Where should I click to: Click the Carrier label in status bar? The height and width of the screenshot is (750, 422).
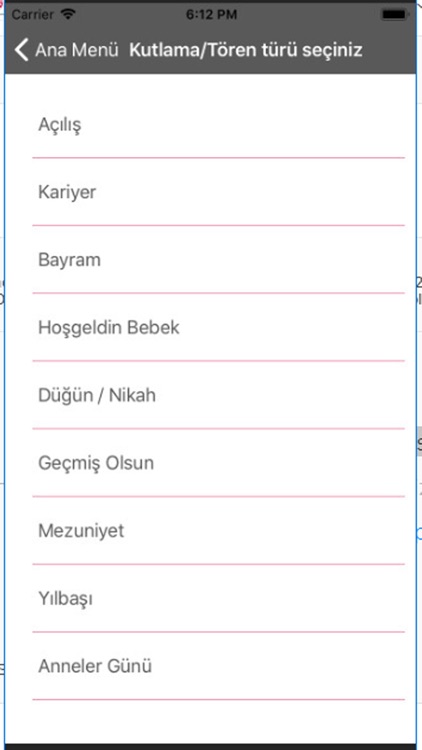pyautogui.click(x=33, y=15)
